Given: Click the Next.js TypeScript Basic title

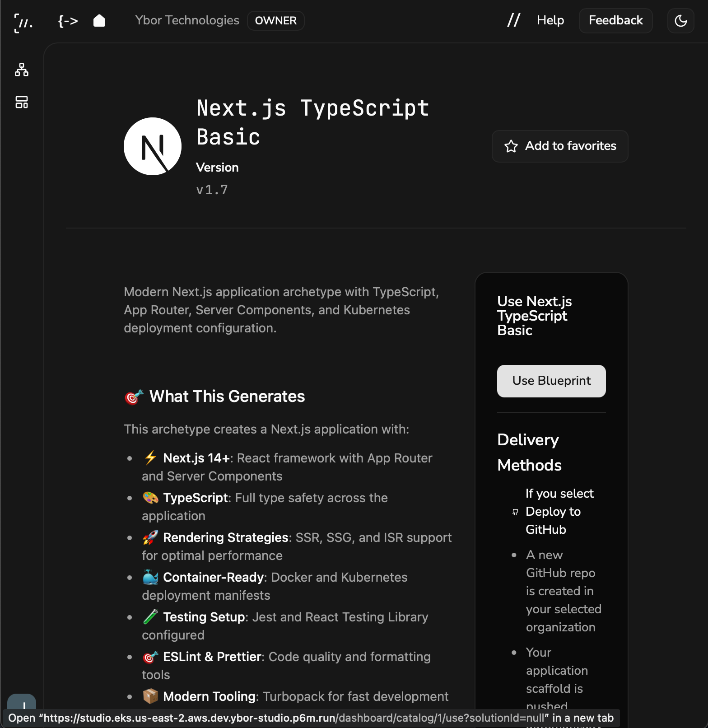Looking at the screenshot, I should coord(312,122).
